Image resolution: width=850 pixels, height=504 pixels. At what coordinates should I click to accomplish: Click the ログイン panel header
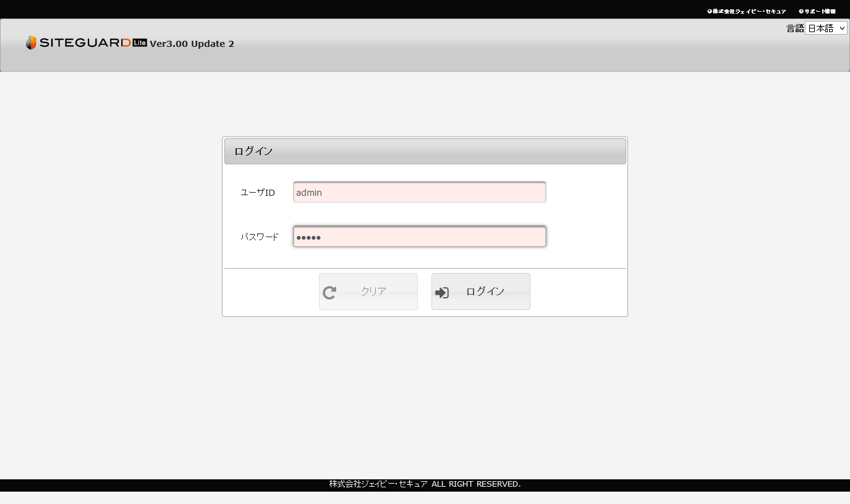[425, 151]
